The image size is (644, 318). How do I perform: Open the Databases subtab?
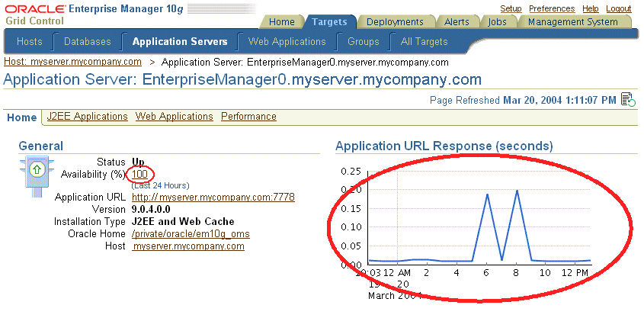pos(88,41)
